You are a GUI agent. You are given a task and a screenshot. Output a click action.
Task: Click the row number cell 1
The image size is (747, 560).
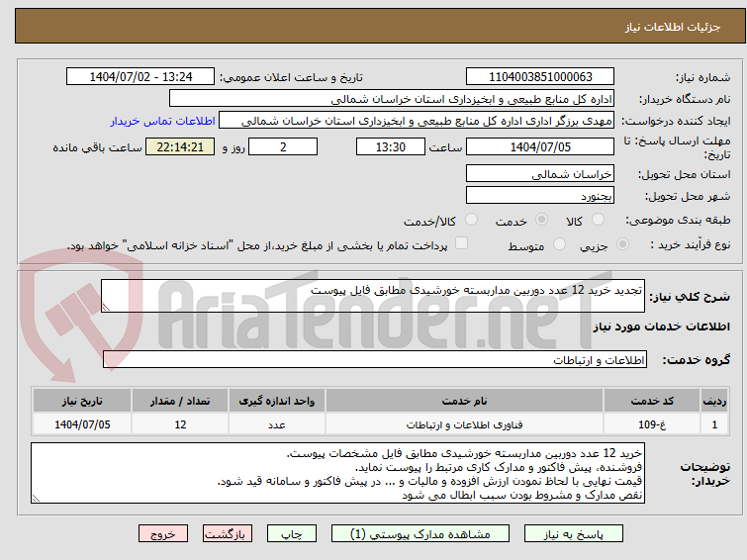coord(714,424)
